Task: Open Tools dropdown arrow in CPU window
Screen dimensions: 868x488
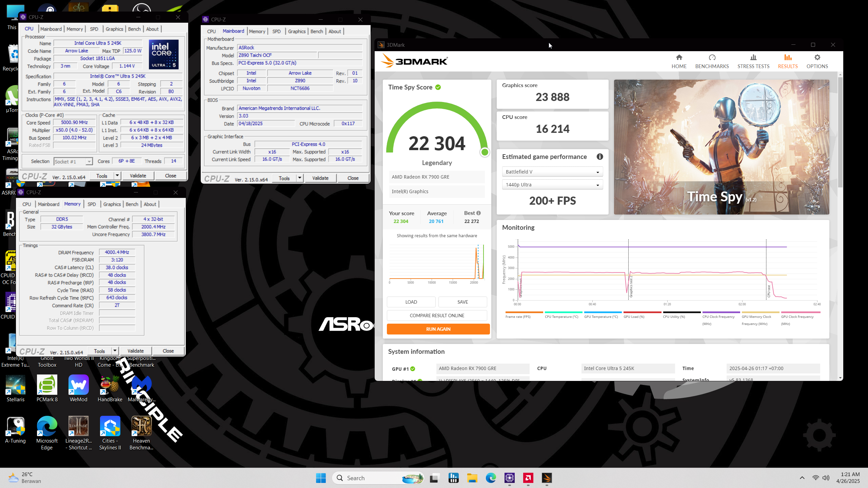Action: (117, 176)
